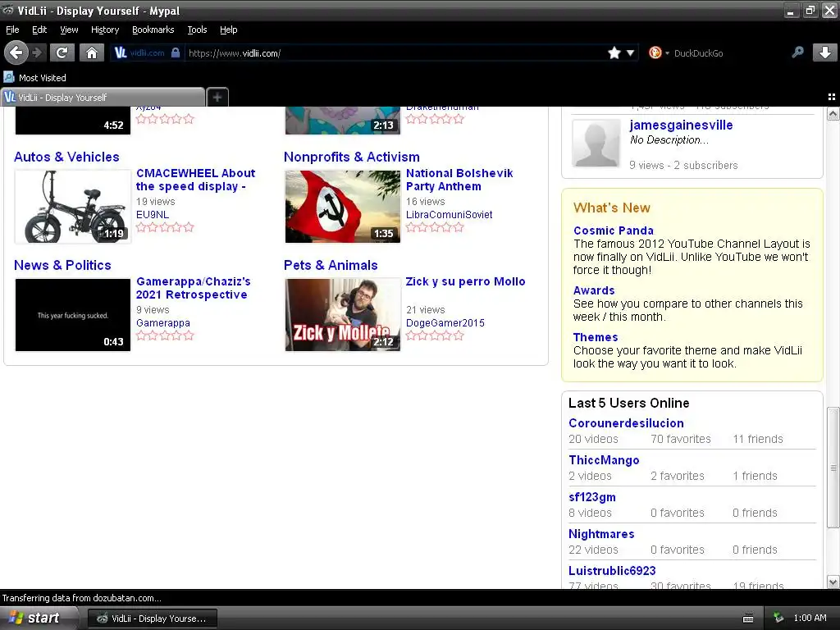Click the on-screen keyboard tray icon
The height and width of the screenshot is (630, 840).
coord(748,619)
